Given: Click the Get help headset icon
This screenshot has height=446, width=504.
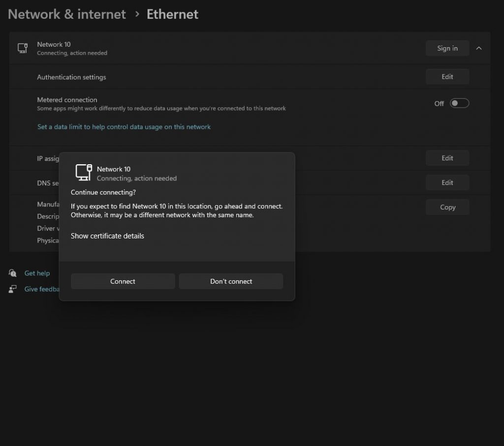Looking at the screenshot, I should pyautogui.click(x=13, y=273).
